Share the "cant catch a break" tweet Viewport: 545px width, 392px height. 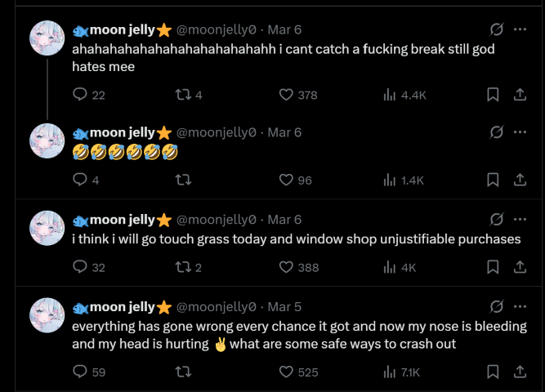click(x=519, y=95)
